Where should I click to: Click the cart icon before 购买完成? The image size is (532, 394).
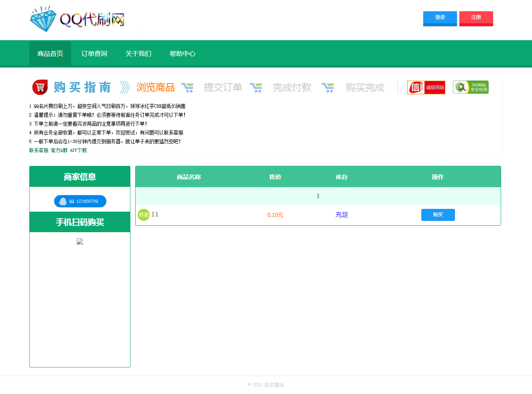pos(328,87)
